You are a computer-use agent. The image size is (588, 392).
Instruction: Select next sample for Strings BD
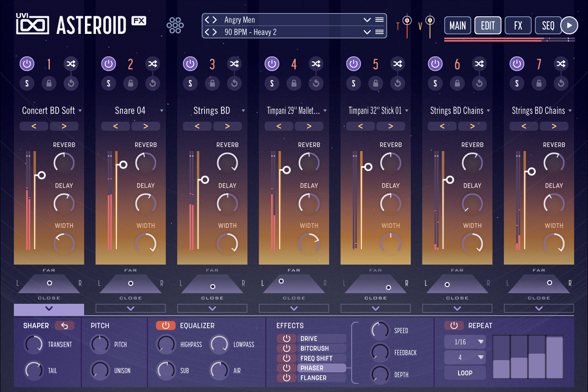(x=227, y=126)
